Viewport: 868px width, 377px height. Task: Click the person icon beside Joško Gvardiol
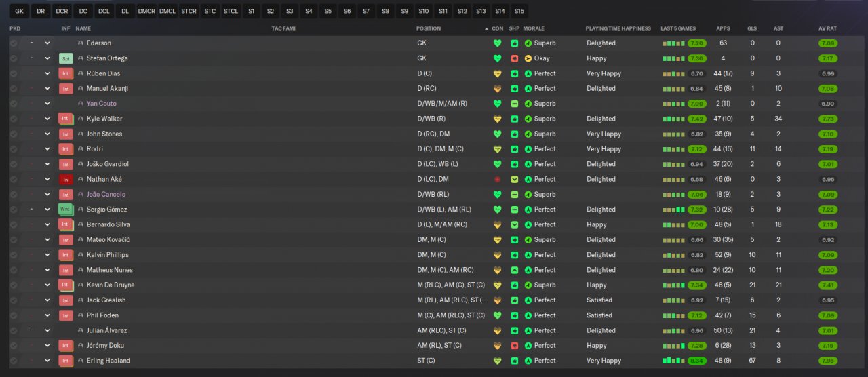81,164
